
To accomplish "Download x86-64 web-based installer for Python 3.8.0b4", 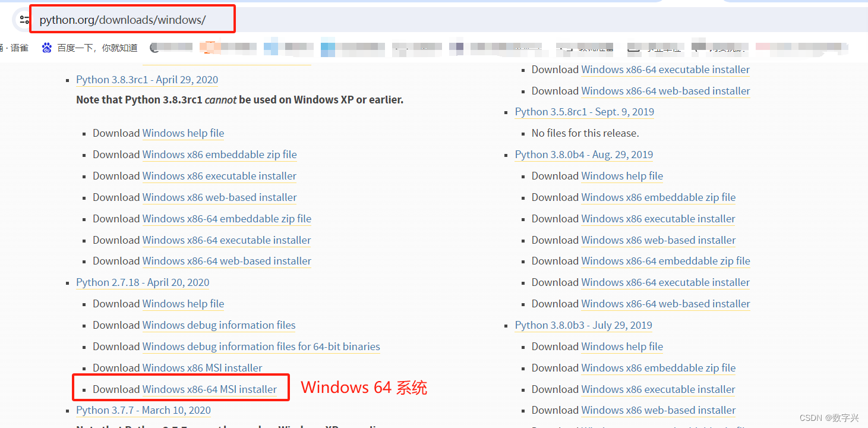I will point(666,304).
